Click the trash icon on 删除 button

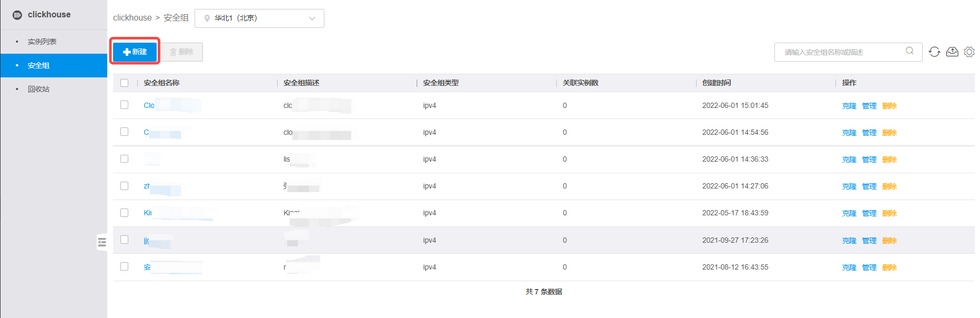point(173,52)
